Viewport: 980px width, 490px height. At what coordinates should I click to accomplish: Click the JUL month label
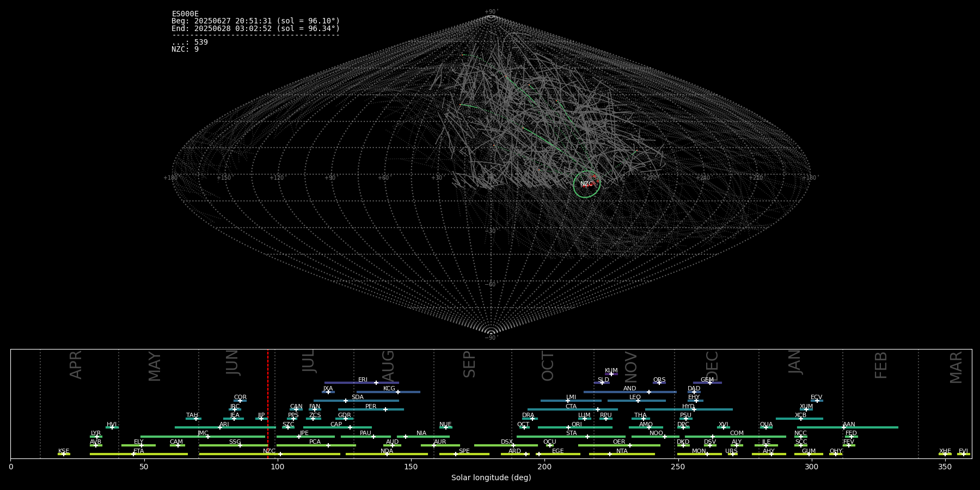click(309, 360)
